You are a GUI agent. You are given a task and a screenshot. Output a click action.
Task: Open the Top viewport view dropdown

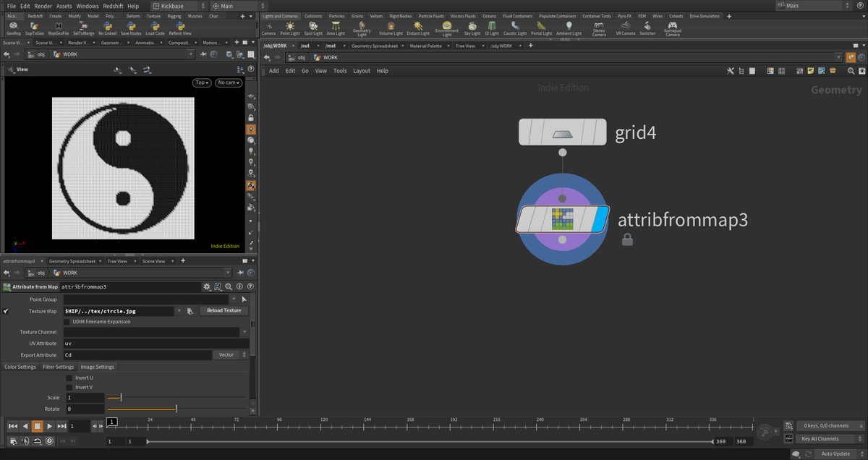click(x=203, y=82)
